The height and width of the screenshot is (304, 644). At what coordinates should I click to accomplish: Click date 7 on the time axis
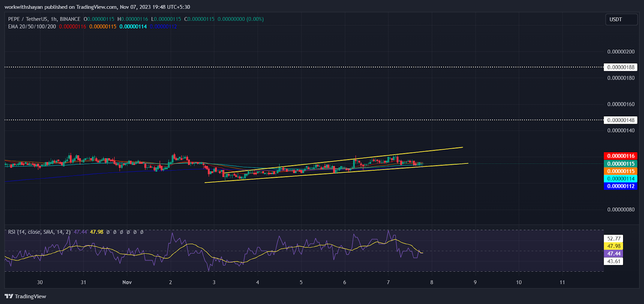[388, 282]
